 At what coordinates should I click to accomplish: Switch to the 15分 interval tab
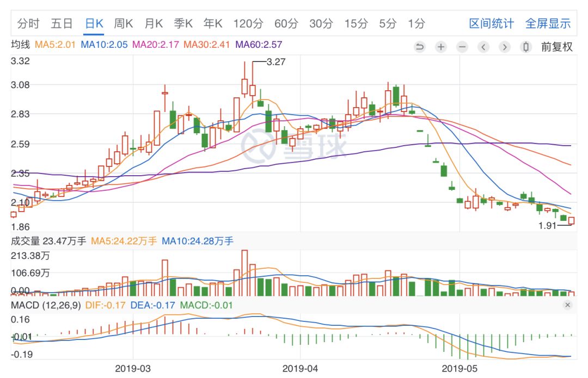[x=356, y=23]
